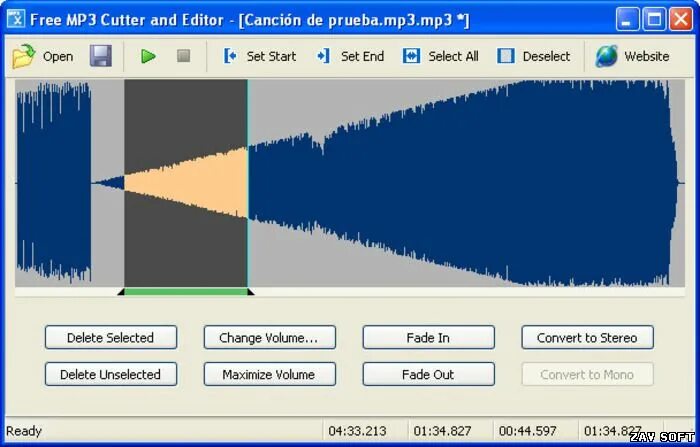Click the unselected waveform right of the selection
The width and height of the screenshot is (700, 447).
click(464, 183)
